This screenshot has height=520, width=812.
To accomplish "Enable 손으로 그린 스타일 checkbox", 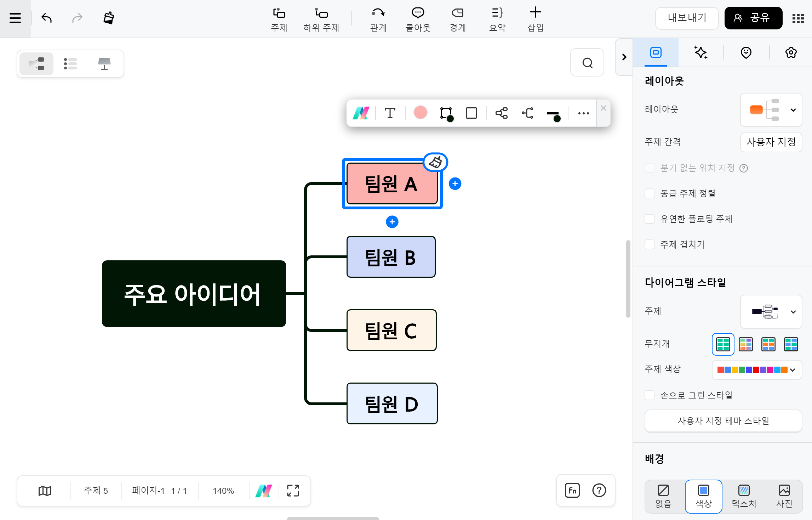I will click(650, 395).
